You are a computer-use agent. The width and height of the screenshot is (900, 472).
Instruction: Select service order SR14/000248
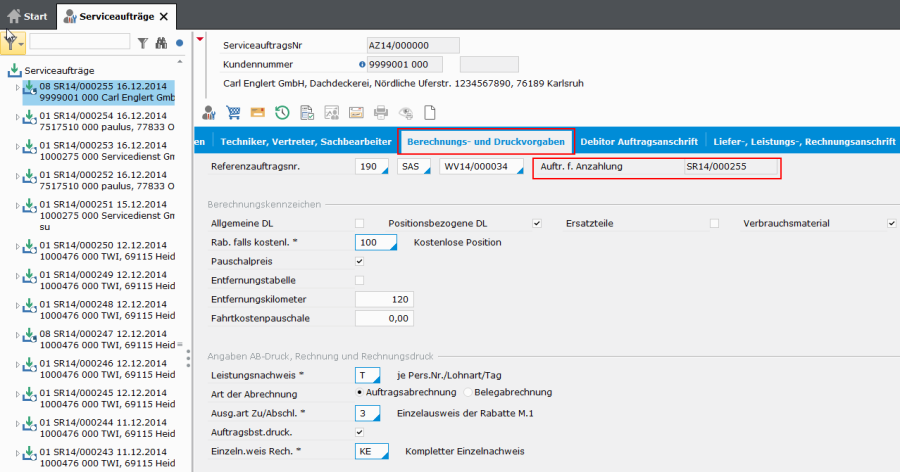(x=107, y=309)
